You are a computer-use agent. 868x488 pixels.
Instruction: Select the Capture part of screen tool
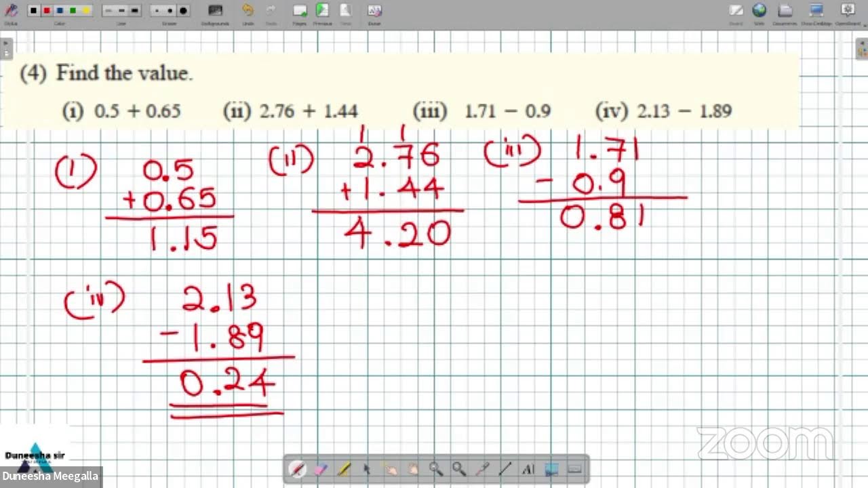tap(551, 469)
